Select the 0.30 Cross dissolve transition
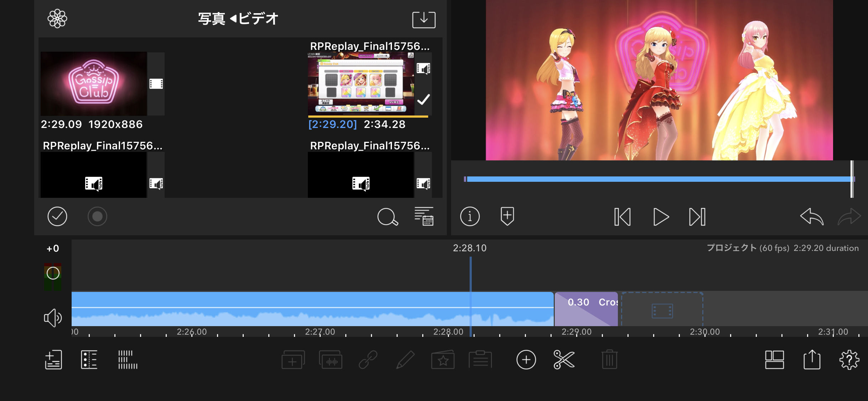The height and width of the screenshot is (401, 868). tap(586, 309)
